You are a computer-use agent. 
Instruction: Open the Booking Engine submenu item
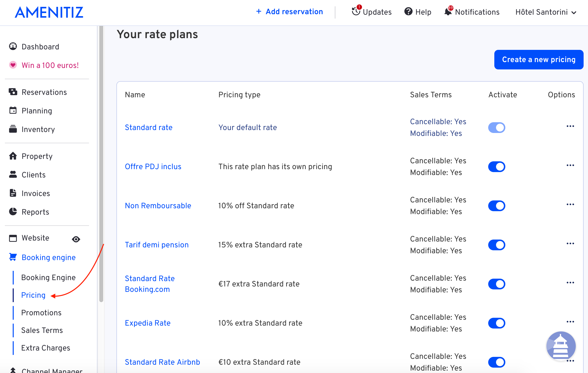point(48,277)
